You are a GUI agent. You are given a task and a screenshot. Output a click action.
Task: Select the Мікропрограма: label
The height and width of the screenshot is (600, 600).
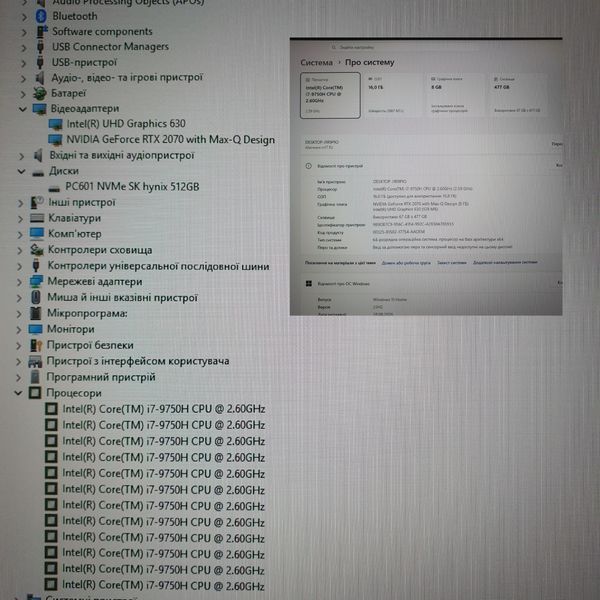click(x=87, y=313)
